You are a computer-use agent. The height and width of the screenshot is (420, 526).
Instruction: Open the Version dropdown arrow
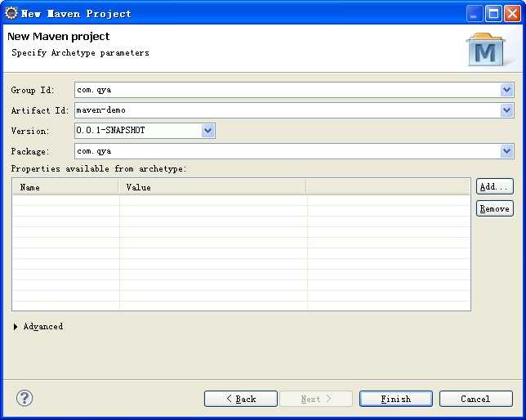coord(207,131)
